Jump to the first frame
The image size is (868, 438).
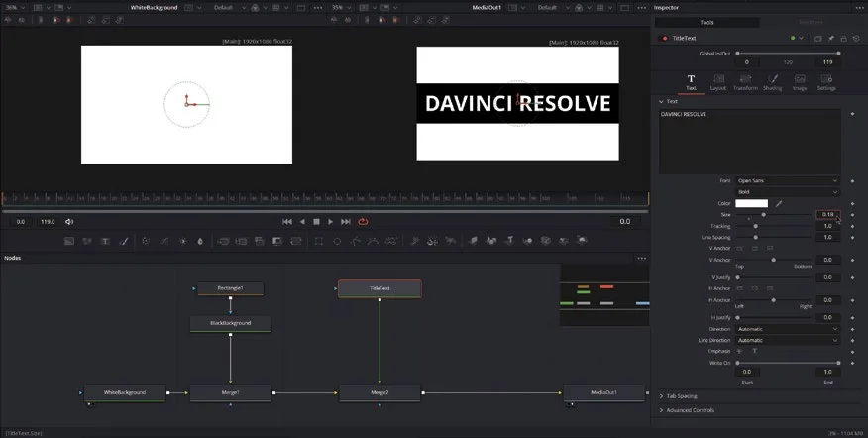tap(286, 222)
